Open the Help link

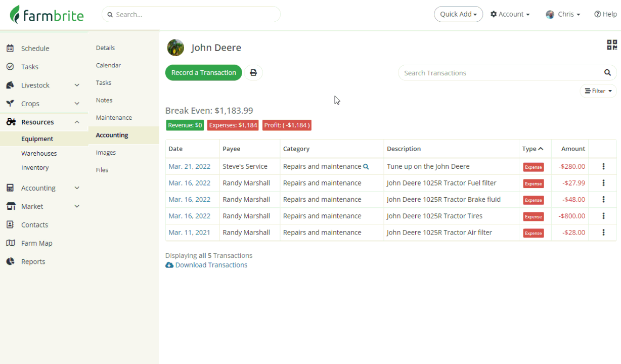[x=605, y=14]
